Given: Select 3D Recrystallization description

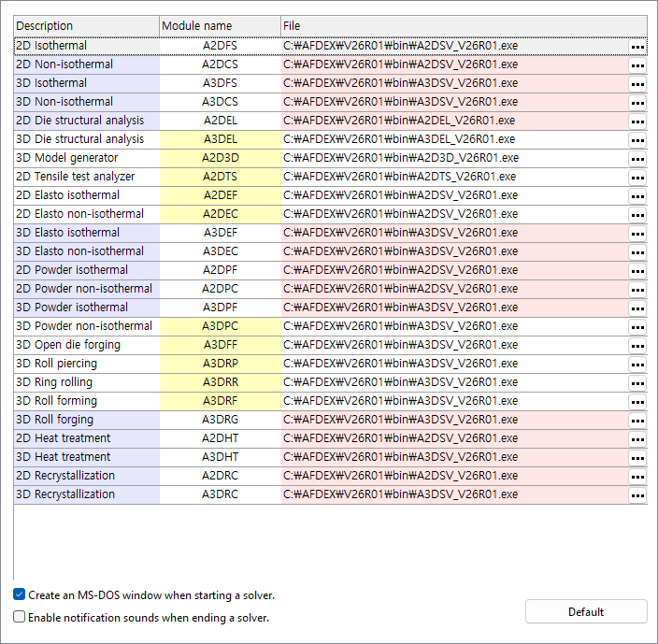Looking at the screenshot, I should pyautogui.click(x=86, y=494).
